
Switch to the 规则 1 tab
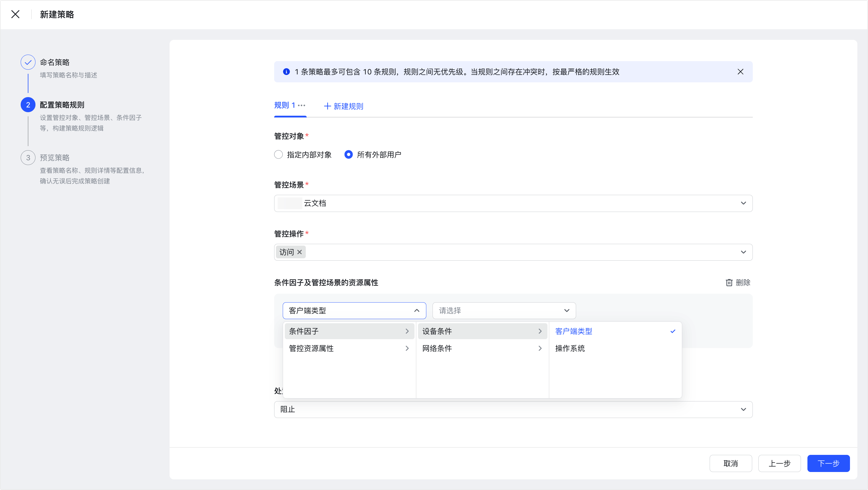click(x=285, y=105)
